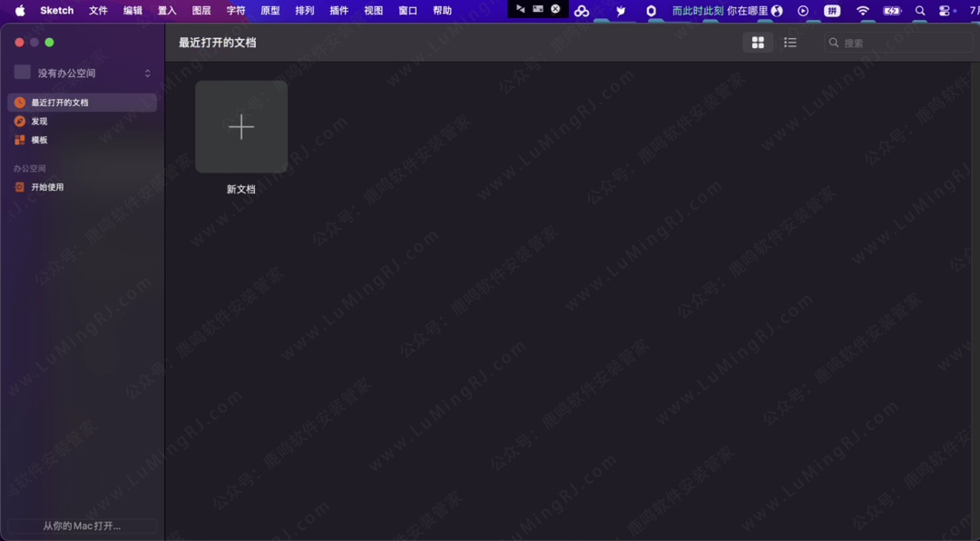The height and width of the screenshot is (541, 980).
Task: Click the battery status icon
Action: (x=891, y=11)
